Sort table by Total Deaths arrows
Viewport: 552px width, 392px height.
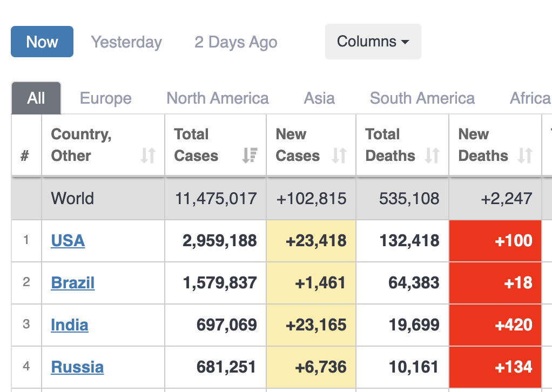(x=432, y=156)
